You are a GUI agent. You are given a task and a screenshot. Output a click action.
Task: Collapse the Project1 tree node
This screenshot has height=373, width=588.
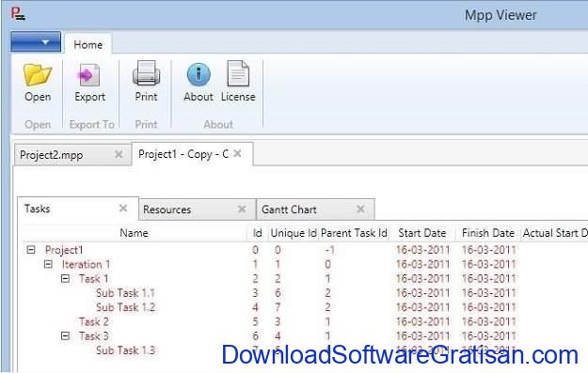coord(31,250)
